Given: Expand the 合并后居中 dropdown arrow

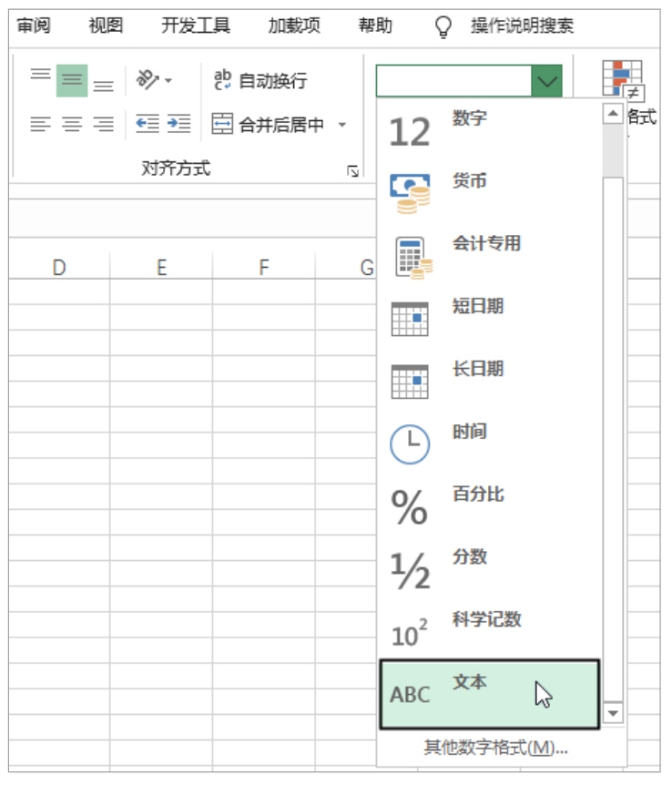Looking at the screenshot, I should (342, 125).
